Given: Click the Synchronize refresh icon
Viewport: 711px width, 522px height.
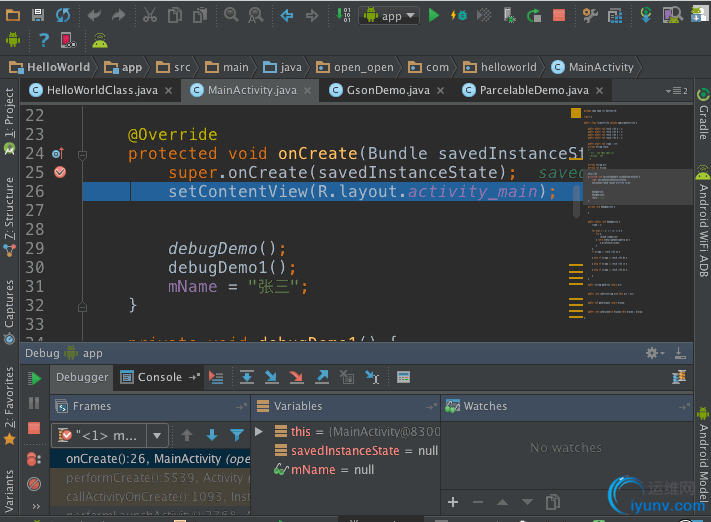Looking at the screenshot, I should pos(63,15).
